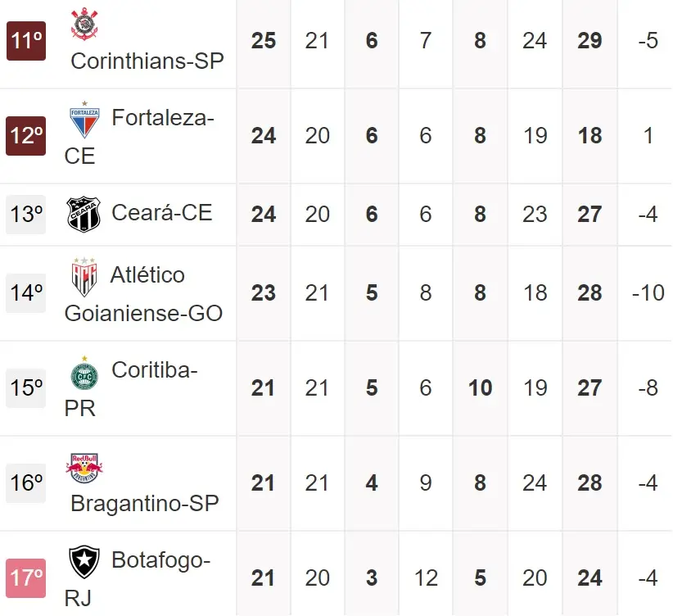The height and width of the screenshot is (616, 673).
Task: Click Botafogo's 12 draws cell
Action: (x=426, y=578)
